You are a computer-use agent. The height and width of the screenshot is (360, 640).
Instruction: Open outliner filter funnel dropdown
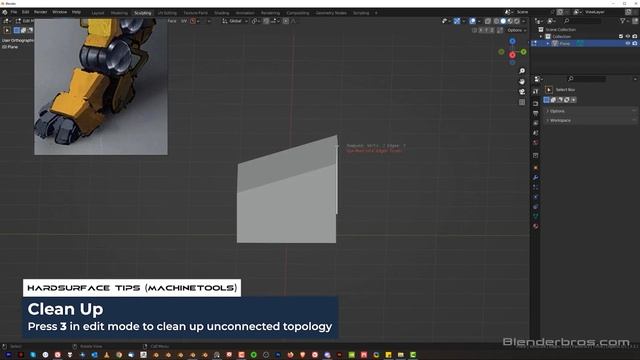624,21
